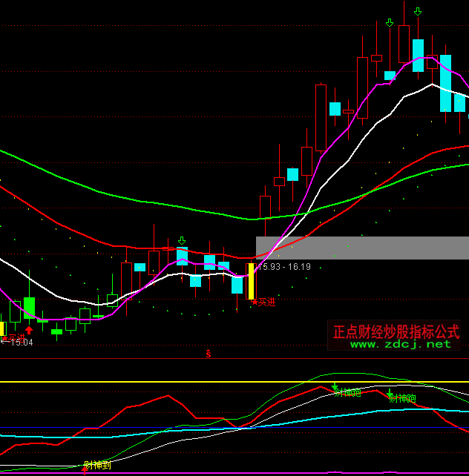Select the yellow horizontal line in the indicator panel
This screenshot has width=469, height=476.
point(148,383)
